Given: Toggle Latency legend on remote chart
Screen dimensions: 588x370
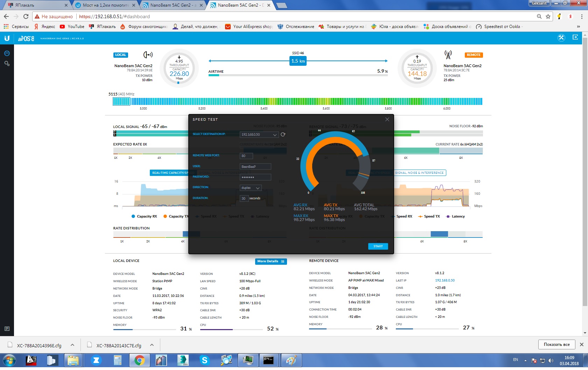Looking at the screenshot, I should [455, 216].
